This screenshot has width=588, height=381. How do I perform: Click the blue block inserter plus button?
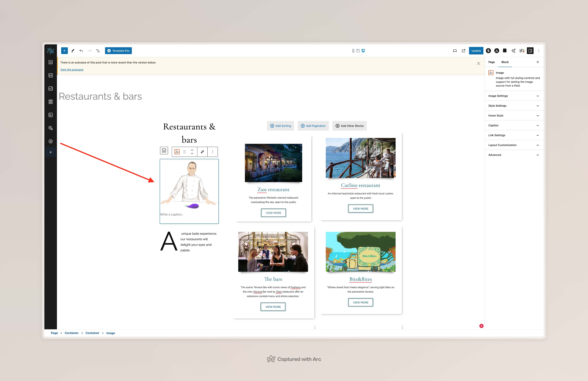click(x=64, y=51)
